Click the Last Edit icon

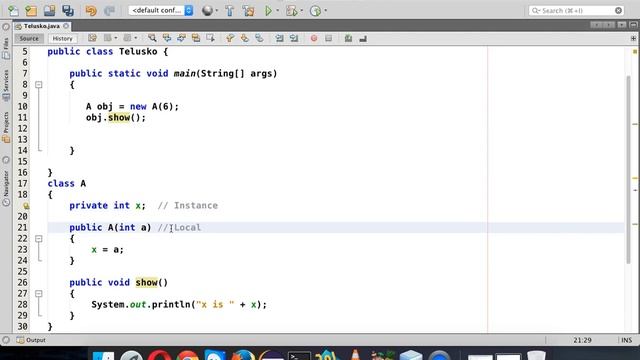(92, 38)
